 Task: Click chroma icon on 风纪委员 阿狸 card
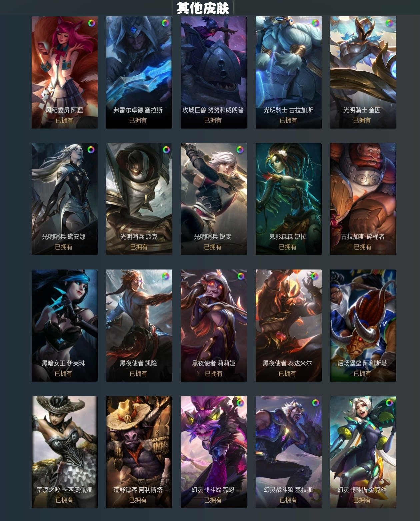[x=91, y=23]
